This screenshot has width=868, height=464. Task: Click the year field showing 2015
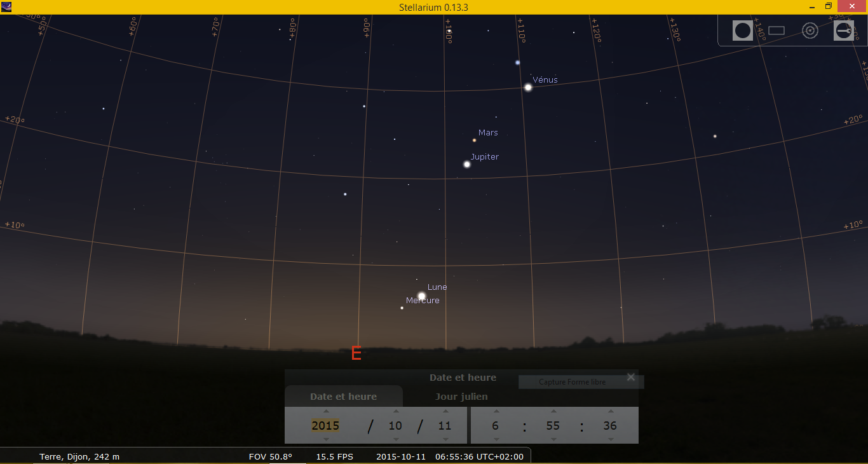(x=325, y=426)
